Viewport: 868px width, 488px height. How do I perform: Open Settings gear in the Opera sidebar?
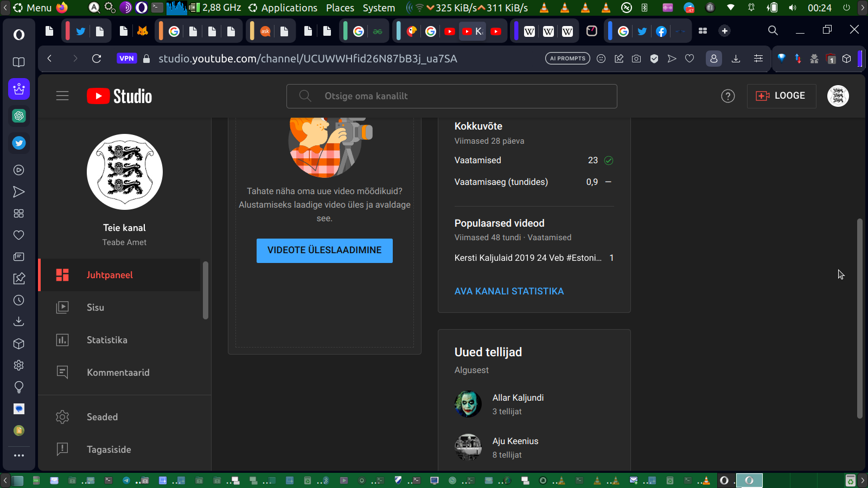point(19,365)
